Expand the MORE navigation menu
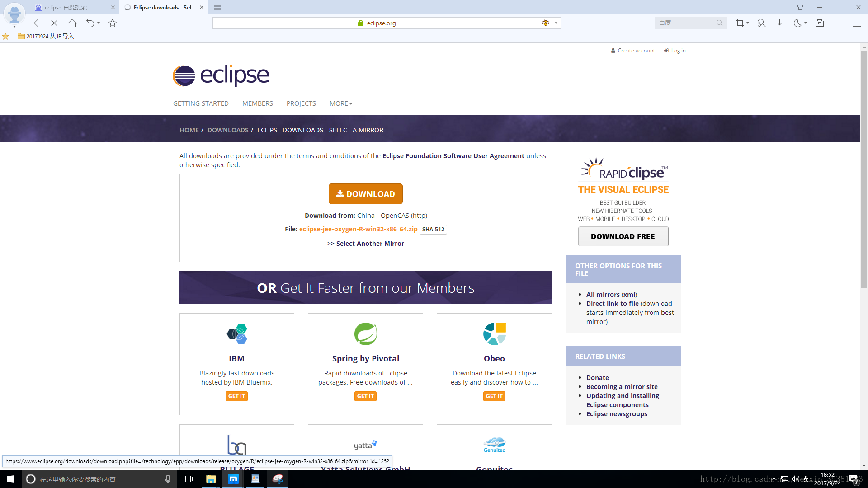The image size is (868, 488). tap(340, 103)
